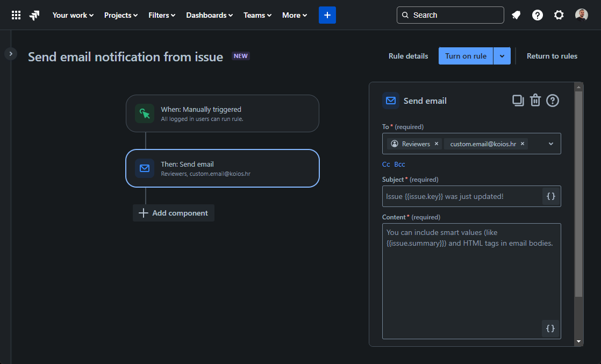This screenshot has height=364, width=601.
Task: Open the To recipients dropdown
Action: [x=550, y=144]
